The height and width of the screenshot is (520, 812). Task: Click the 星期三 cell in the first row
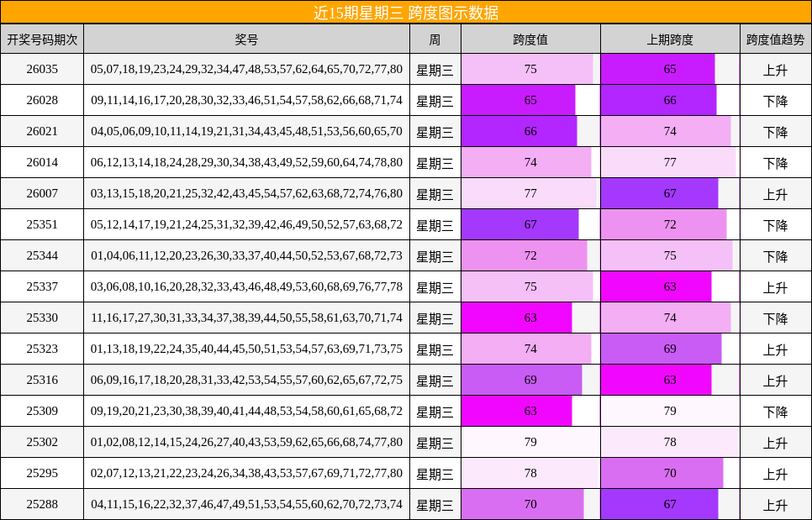pyautogui.click(x=433, y=69)
